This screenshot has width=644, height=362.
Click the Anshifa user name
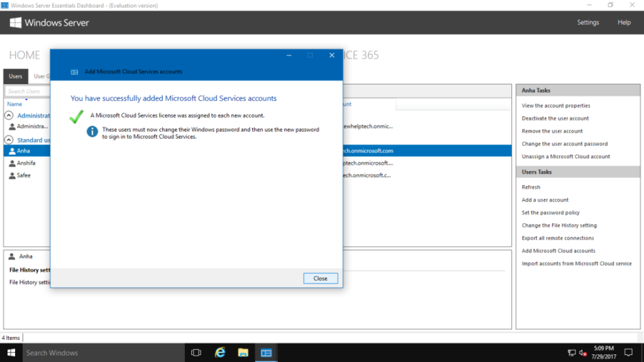point(26,163)
